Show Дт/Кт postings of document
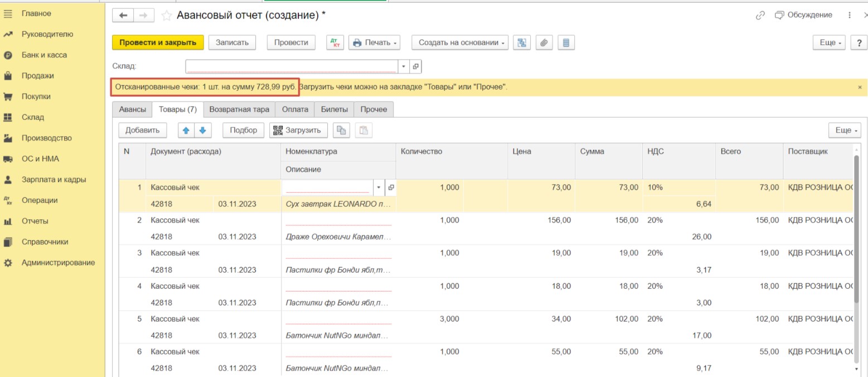 (335, 42)
